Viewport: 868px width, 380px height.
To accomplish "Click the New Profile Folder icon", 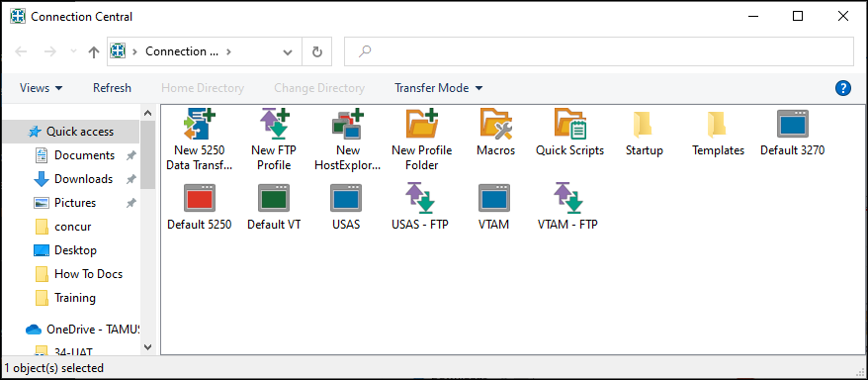I will click(422, 124).
